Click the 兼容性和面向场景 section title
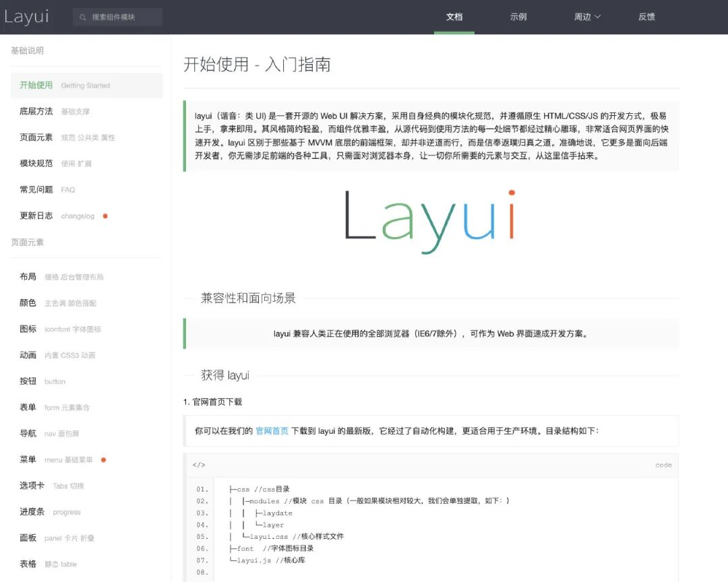 248,298
